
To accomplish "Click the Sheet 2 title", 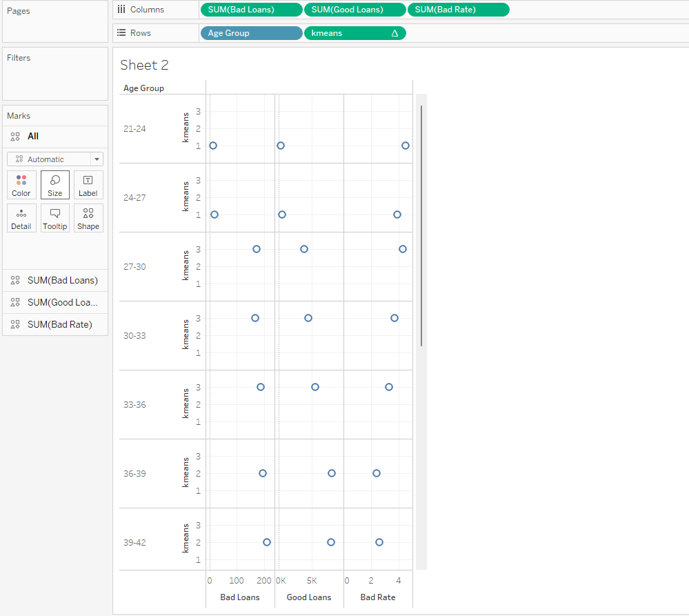I will 144,65.
